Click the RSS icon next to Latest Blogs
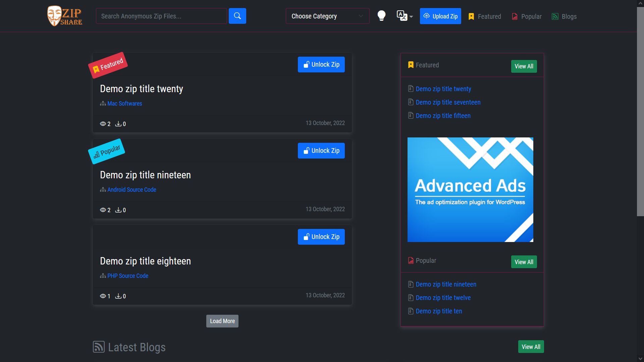This screenshot has height=362, width=644. point(98,347)
